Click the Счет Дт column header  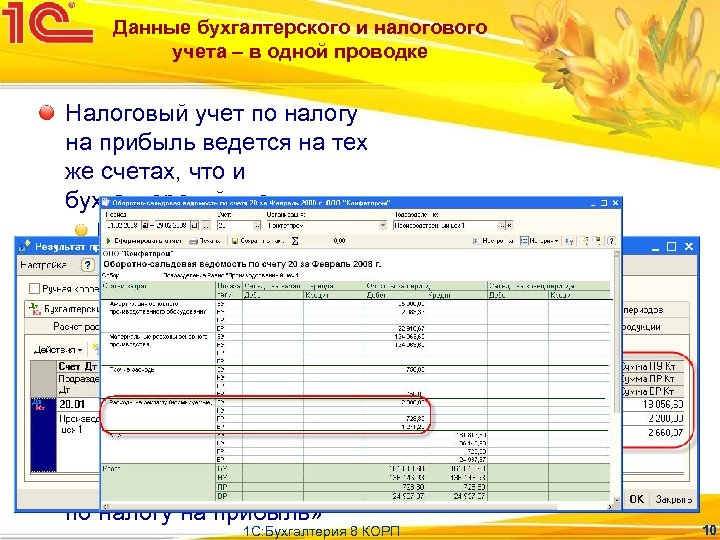click(x=78, y=366)
